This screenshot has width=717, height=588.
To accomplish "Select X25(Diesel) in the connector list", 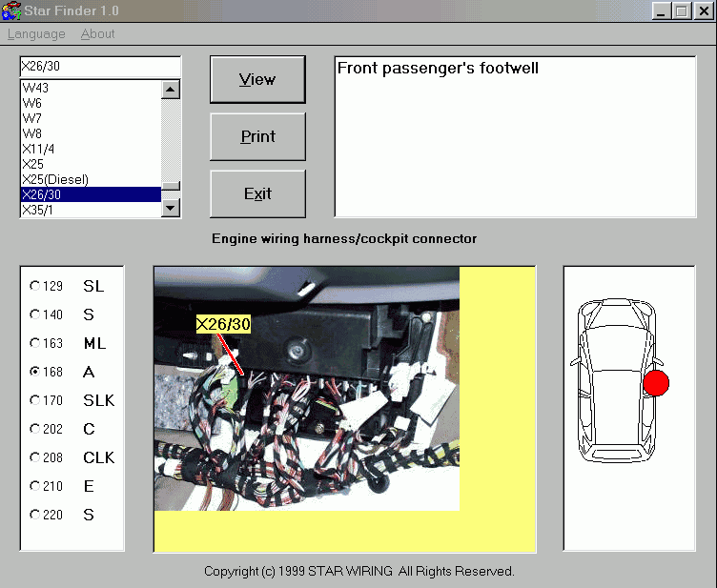I will click(91, 179).
